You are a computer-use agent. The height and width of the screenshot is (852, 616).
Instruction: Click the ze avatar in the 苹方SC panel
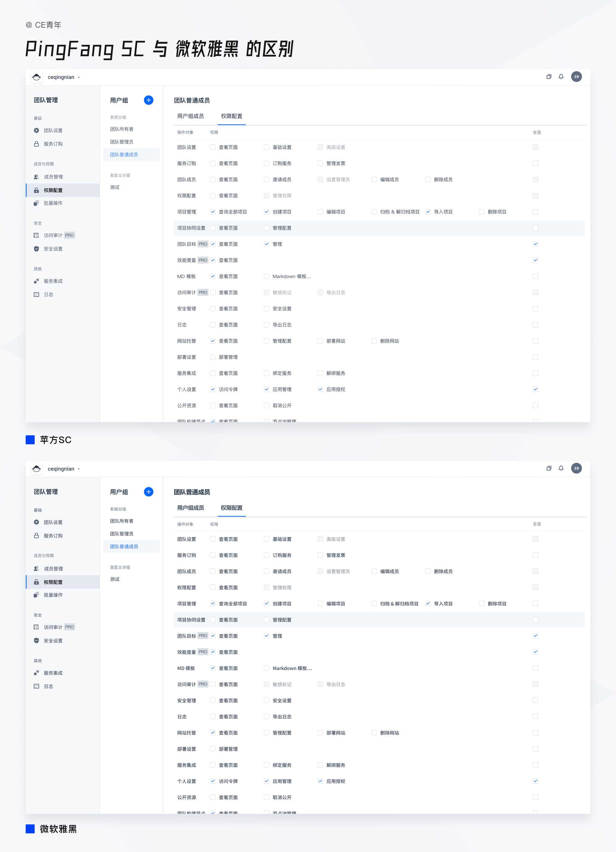[x=576, y=77]
